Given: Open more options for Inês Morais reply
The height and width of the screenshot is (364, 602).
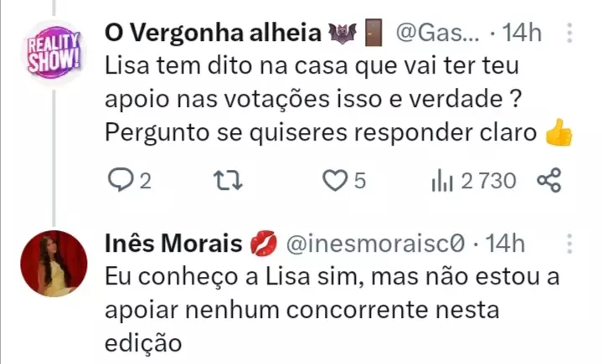Looking at the screenshot, I should pyautogui.click(x=570, y=244).
